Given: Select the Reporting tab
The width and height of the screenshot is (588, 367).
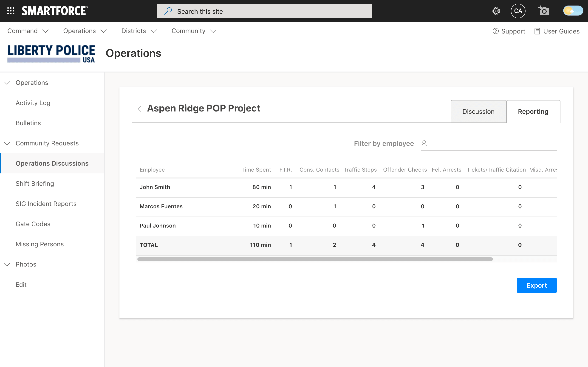Looking at the screenshot, I should click(533, 111).
